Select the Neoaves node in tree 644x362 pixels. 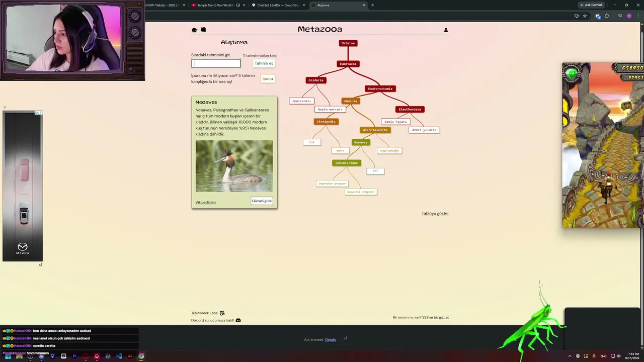coord(361,142)
